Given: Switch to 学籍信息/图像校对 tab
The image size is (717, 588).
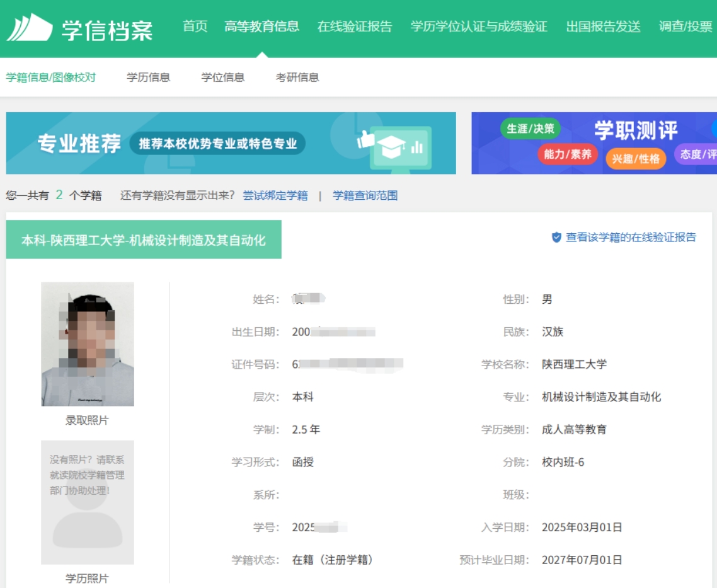Looking at the screenshot, I should click(51, 78).
